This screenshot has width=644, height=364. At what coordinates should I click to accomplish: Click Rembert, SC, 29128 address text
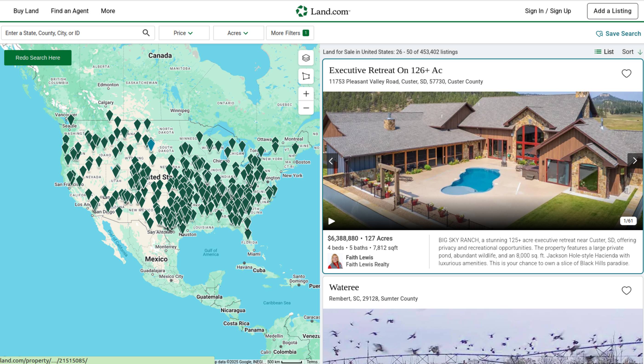coord(373,298)
